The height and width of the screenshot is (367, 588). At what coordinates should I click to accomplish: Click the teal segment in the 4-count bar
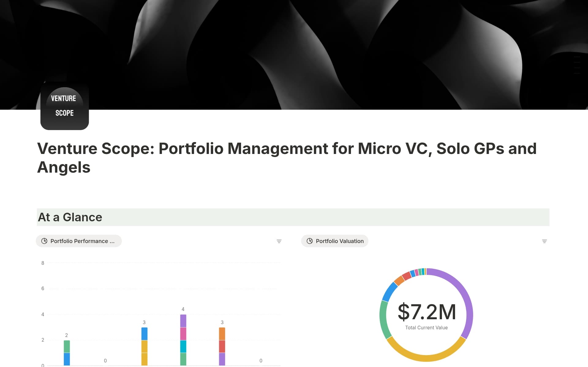click(x=183, y=346)
